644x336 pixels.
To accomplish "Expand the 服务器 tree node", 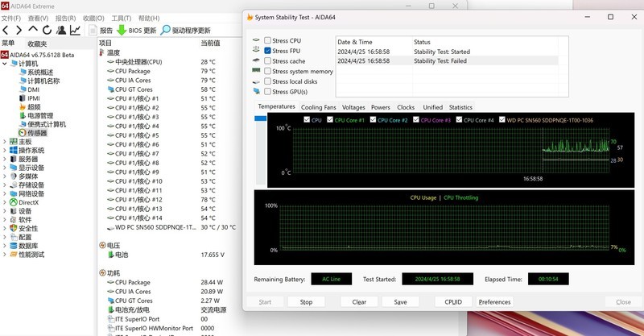I will tap(5, 159).
